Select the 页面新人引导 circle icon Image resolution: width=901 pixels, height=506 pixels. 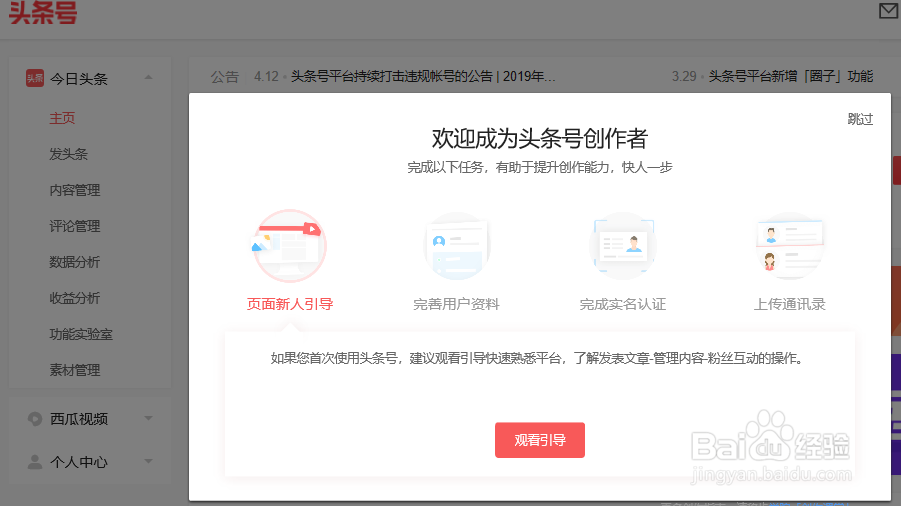click(290, 246)
